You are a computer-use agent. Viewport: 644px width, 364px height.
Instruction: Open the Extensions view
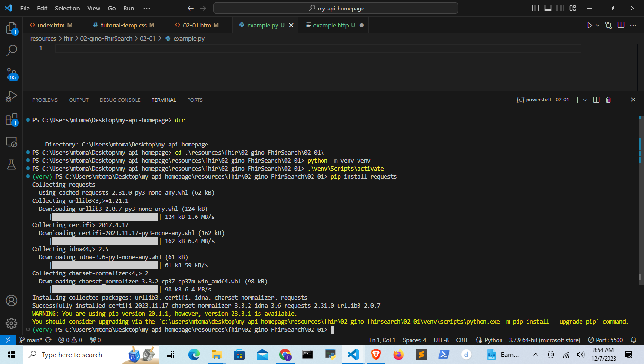(11, 119)
